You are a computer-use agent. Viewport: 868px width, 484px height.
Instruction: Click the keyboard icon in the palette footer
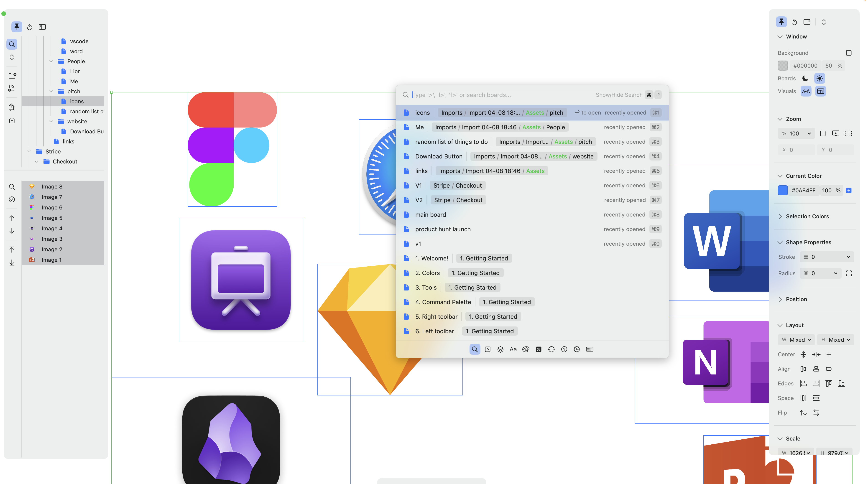click(590, 349)
